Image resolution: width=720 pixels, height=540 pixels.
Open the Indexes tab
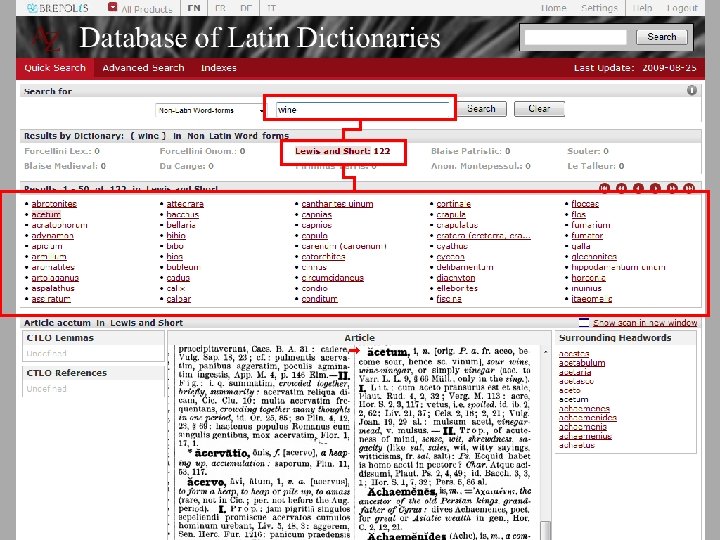point(219,68)
